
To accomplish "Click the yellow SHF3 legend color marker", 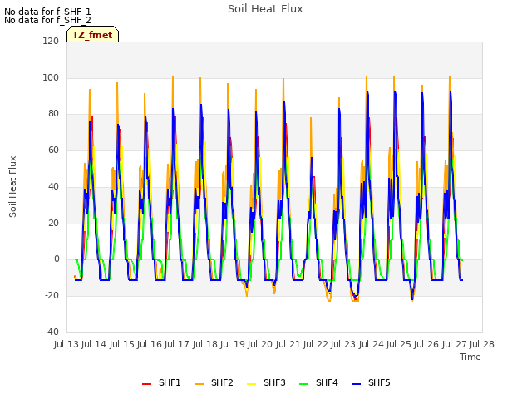I will 251,384.
